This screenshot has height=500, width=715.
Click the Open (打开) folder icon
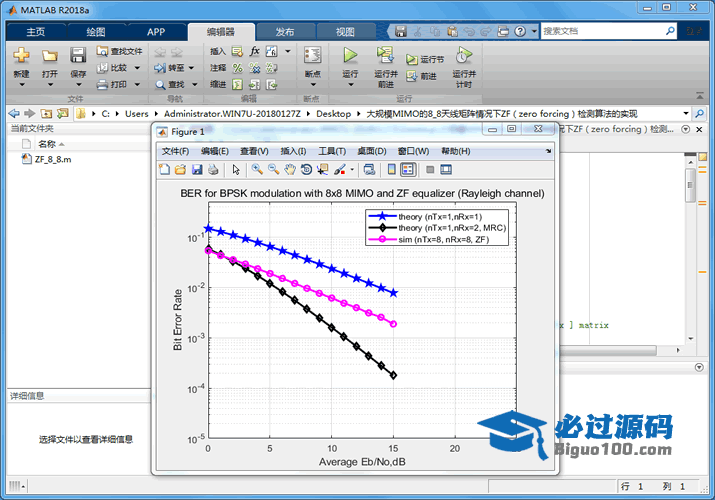50,56
